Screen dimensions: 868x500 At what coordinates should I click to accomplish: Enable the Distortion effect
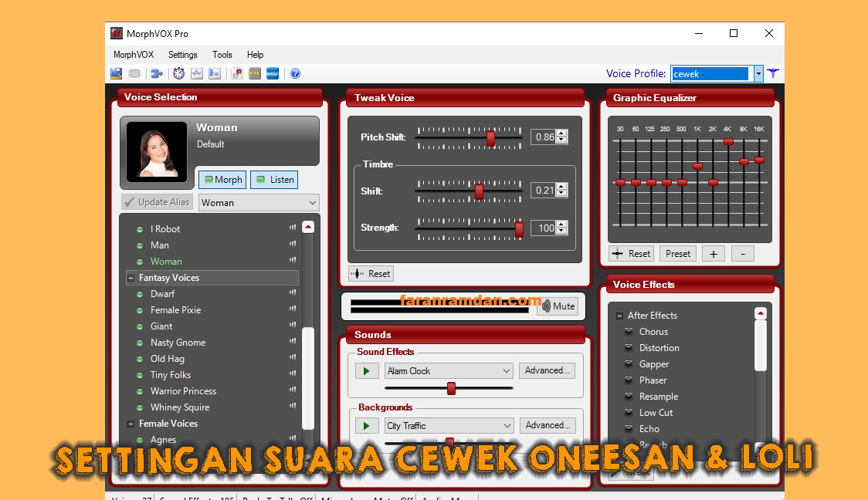tap(629, 348)
